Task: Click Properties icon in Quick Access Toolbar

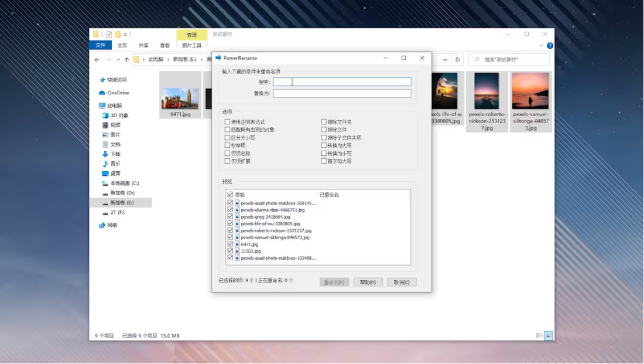Action: 109,34
